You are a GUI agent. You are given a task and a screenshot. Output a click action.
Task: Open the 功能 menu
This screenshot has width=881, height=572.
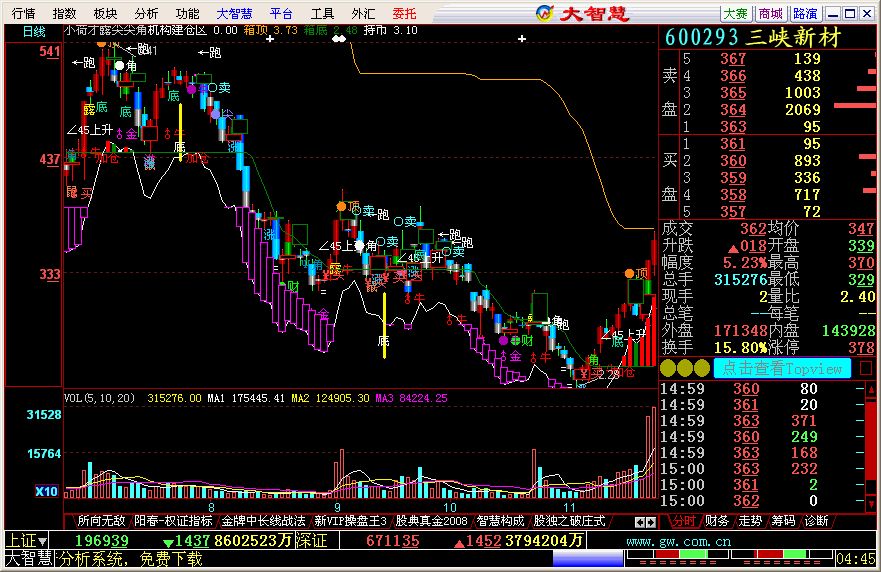[x=187, y=13]
